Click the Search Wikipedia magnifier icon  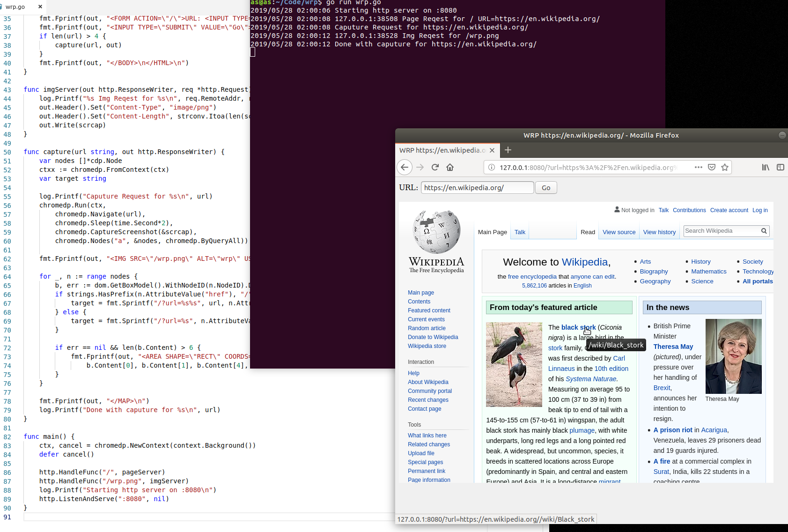pos(764,231)
